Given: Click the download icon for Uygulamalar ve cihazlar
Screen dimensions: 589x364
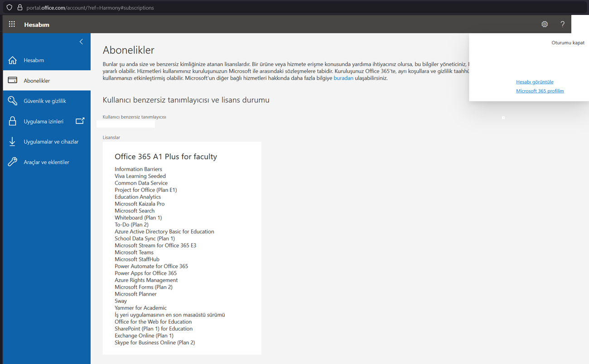Looking at the screenshot, I should [13, 142].
